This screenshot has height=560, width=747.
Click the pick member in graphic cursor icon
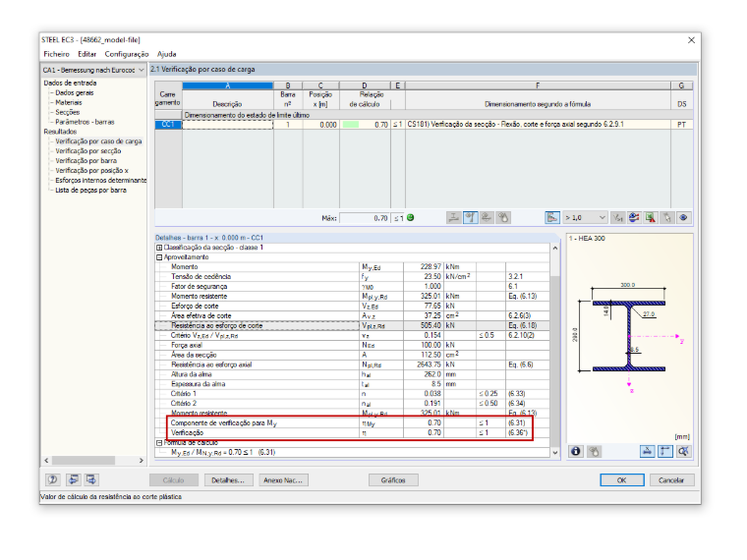666,218
